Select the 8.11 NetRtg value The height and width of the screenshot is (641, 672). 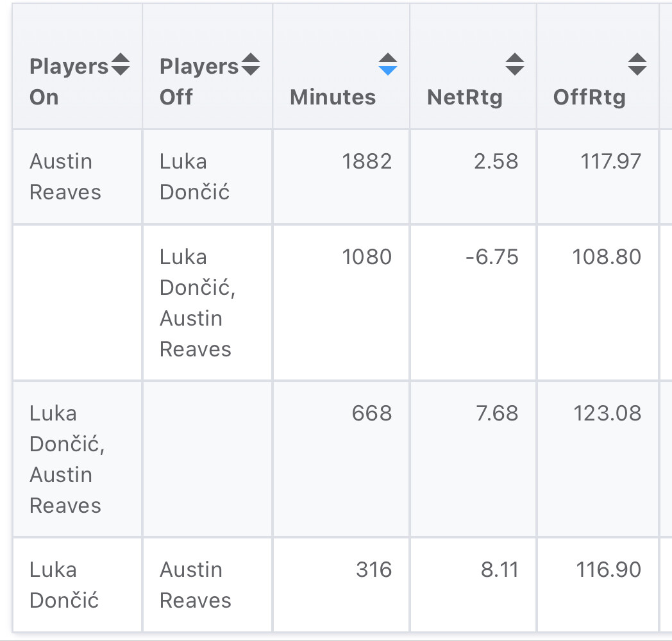tap(500, 570)
